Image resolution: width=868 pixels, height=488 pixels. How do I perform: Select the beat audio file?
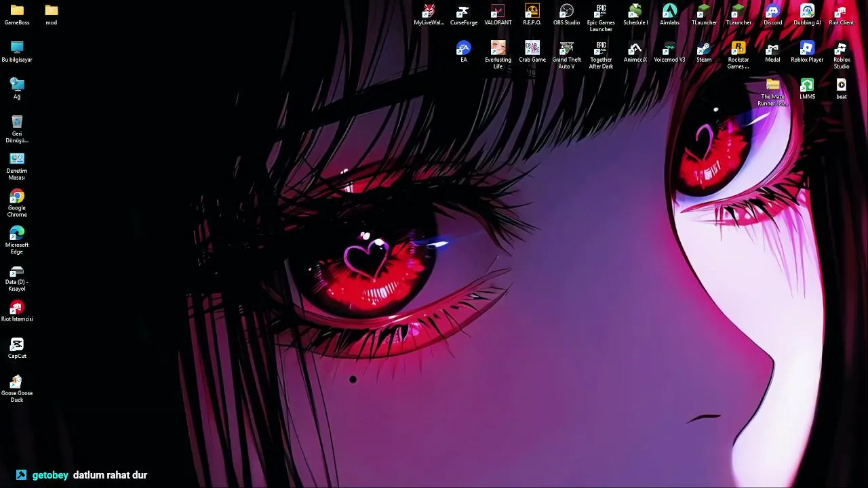coord(842,89)
